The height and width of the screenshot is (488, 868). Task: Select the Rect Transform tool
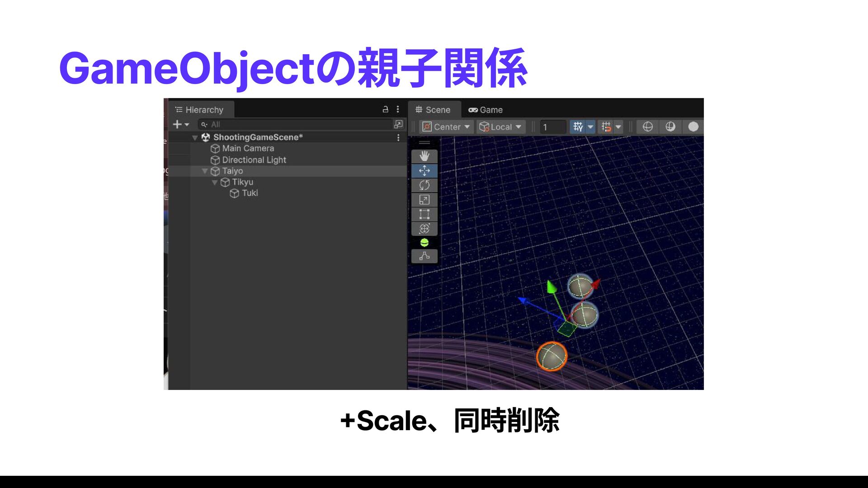coord(424,214)
